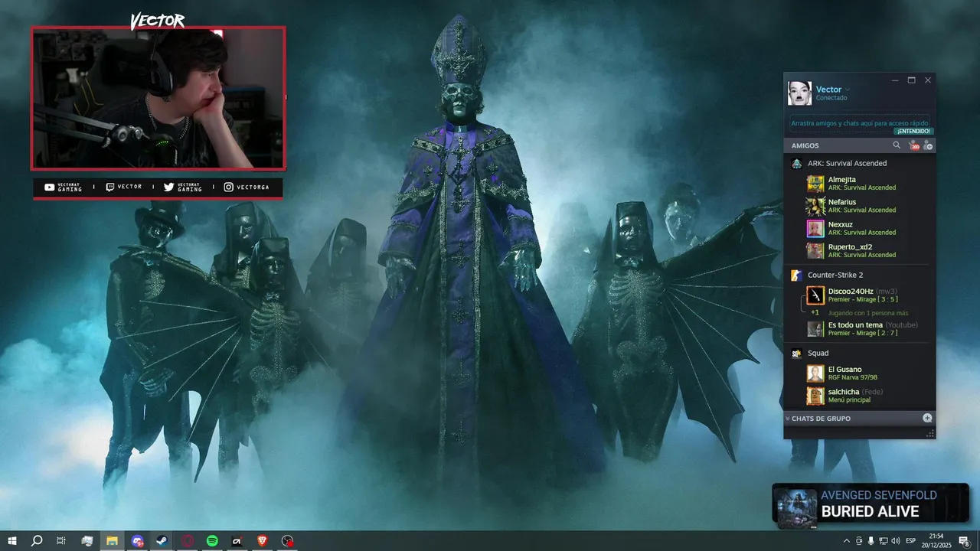Screen dimensions: 980x551
Task: Open Task View on the taskbar
Action: pos(61,541)
